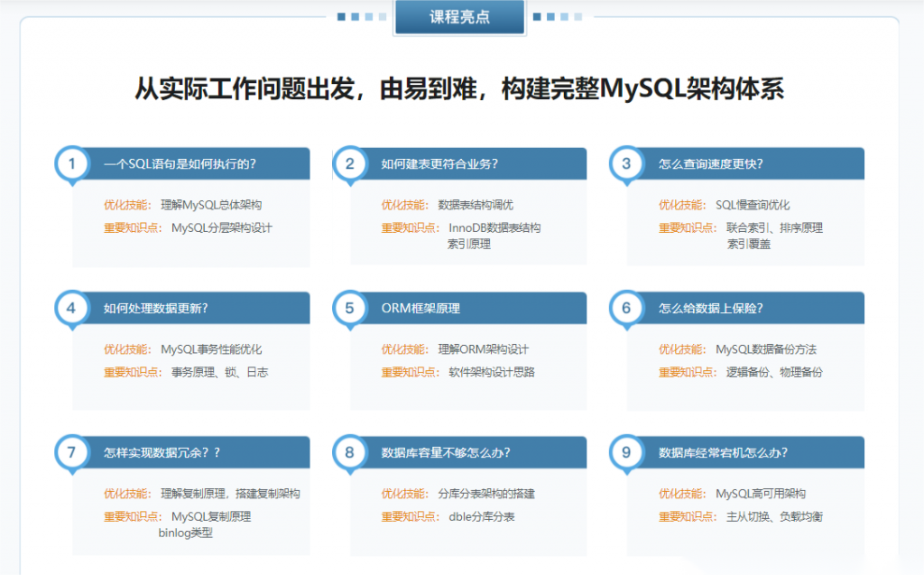This screenshot has width=924, height=575.
Task: Click the number 8 circle badge
Action: [349, 452]
